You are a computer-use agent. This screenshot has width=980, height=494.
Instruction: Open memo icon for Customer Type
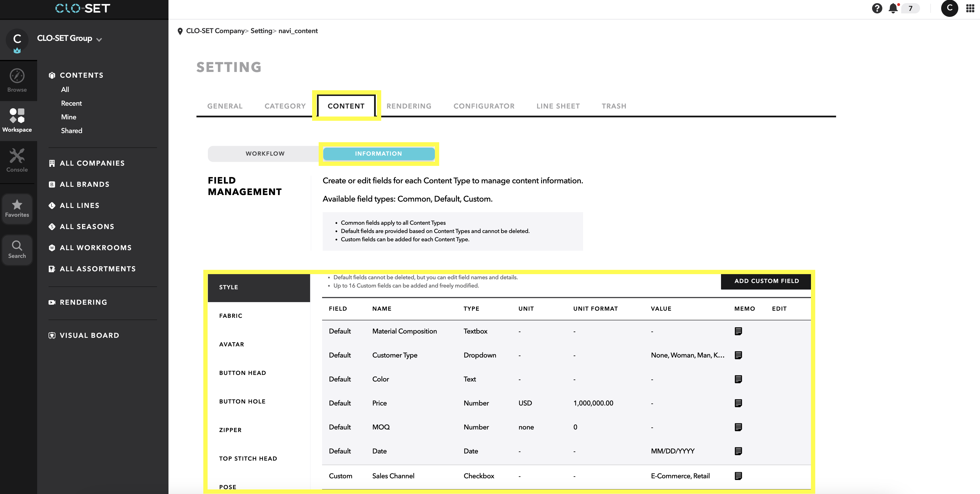coord(738,355)
